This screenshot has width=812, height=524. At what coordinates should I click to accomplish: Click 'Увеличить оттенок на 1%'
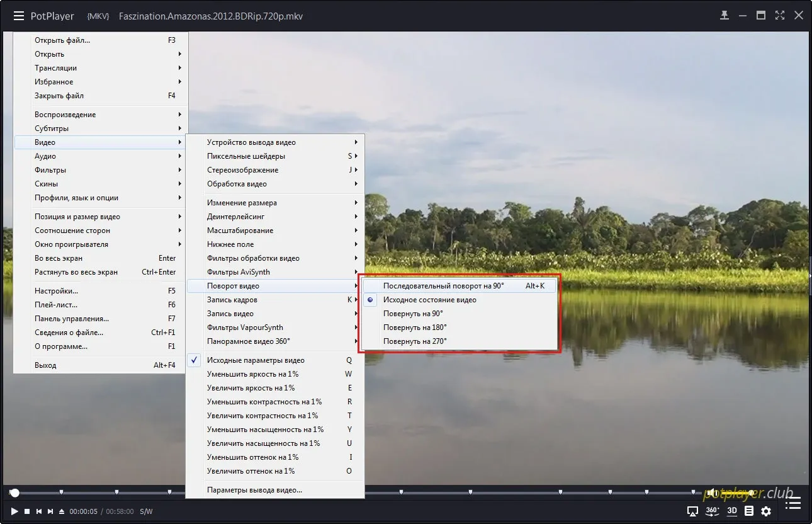[x=275, y=471]
